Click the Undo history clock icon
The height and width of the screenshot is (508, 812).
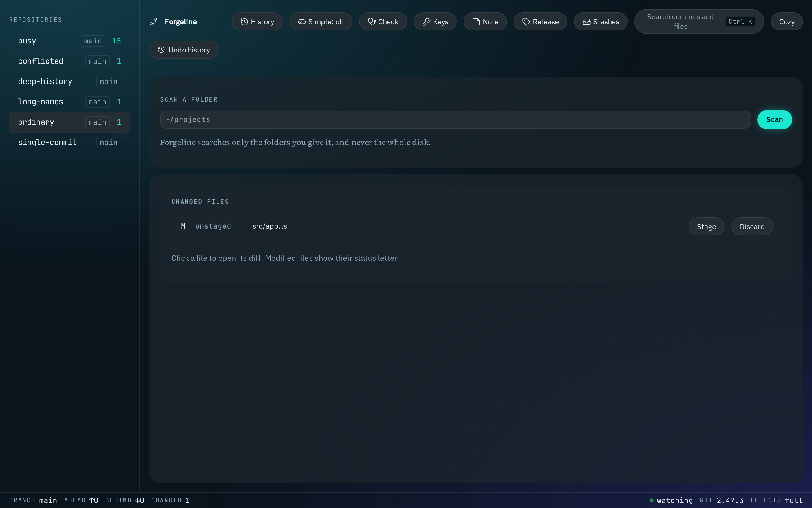[161, 50]
